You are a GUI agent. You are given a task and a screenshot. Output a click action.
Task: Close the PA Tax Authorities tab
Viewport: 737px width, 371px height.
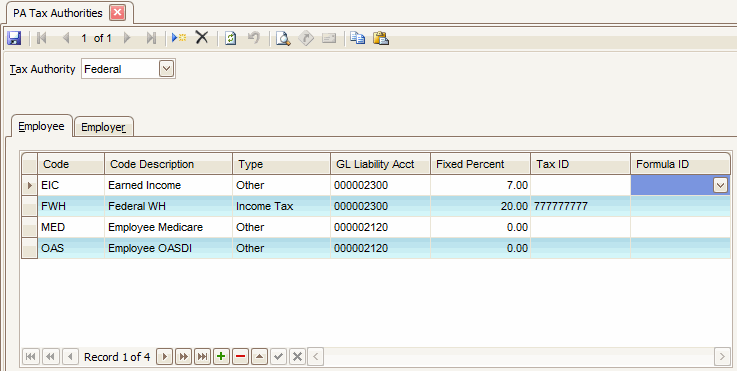(x=118, y=13)
